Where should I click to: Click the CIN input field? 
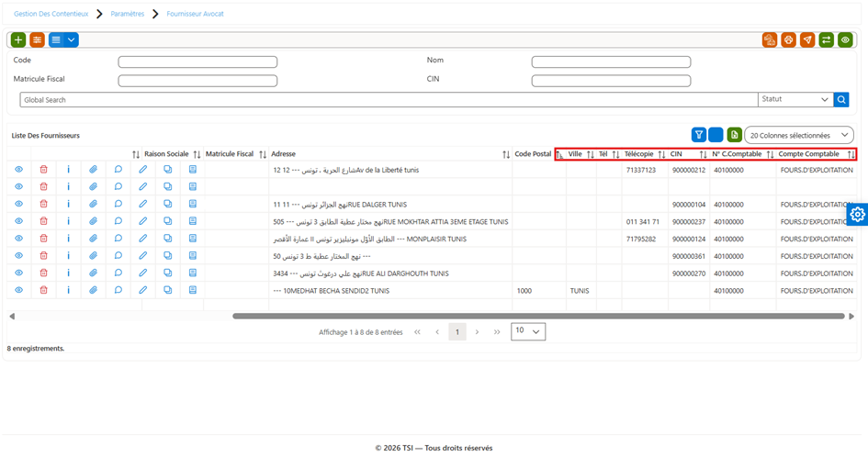[x=611, y=81]
